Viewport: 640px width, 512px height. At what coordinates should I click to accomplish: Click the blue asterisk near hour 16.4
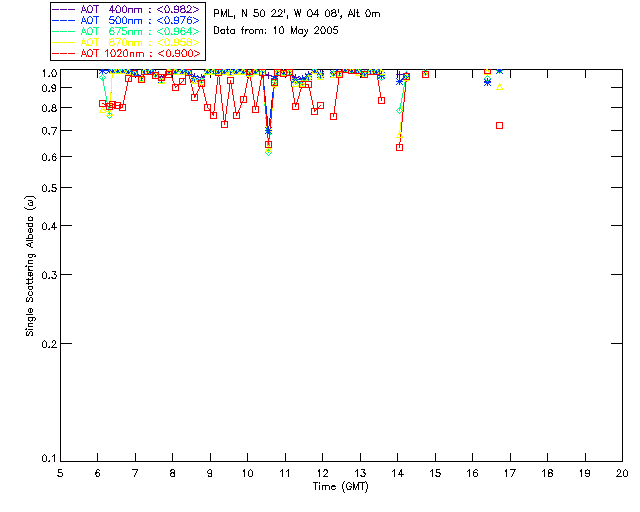(x=487, y=82)
